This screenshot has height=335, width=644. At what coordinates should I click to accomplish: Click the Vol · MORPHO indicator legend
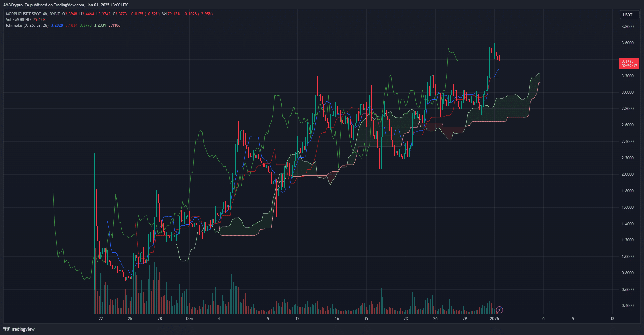point(18,20)
